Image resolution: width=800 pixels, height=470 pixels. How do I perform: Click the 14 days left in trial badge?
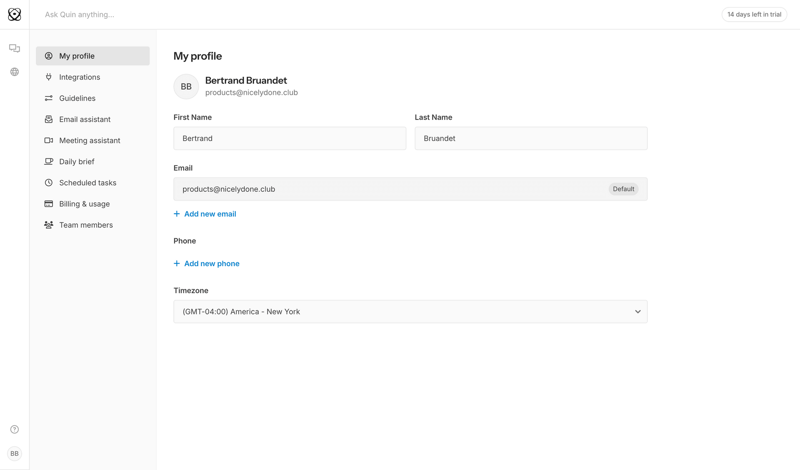tap(754, 14)
